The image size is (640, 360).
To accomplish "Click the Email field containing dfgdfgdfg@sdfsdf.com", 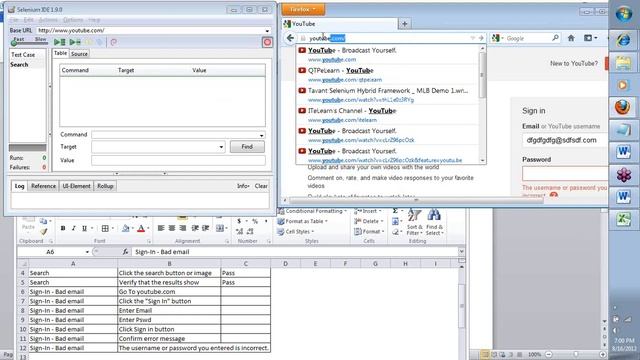I will pos(565,140).
